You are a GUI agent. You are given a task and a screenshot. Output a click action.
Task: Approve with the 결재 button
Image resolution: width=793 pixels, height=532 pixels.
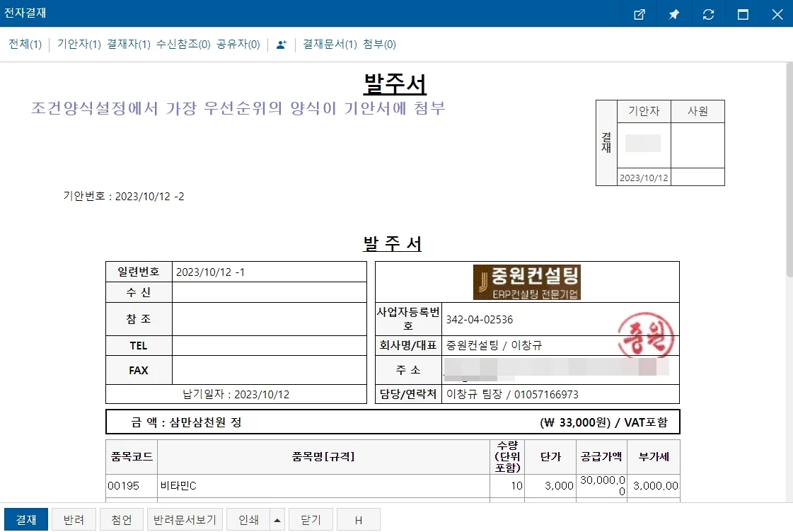coord(26,520)
